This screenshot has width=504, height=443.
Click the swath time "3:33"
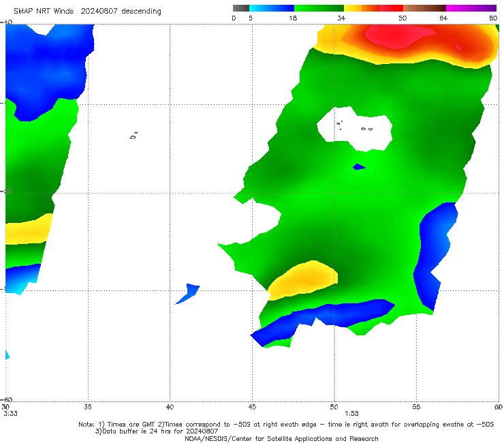[10, 414]
